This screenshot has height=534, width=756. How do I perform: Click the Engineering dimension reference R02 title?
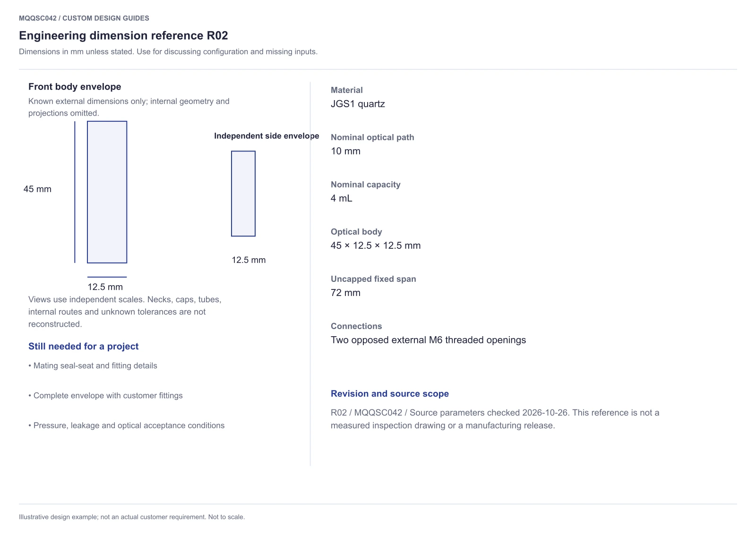tap(123, 35)
